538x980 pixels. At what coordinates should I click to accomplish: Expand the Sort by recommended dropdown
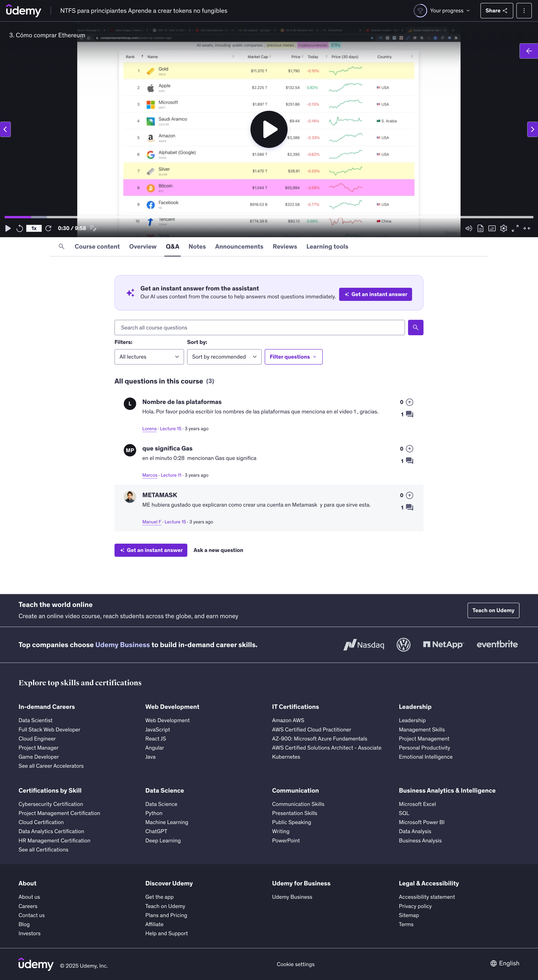point(224,357)
